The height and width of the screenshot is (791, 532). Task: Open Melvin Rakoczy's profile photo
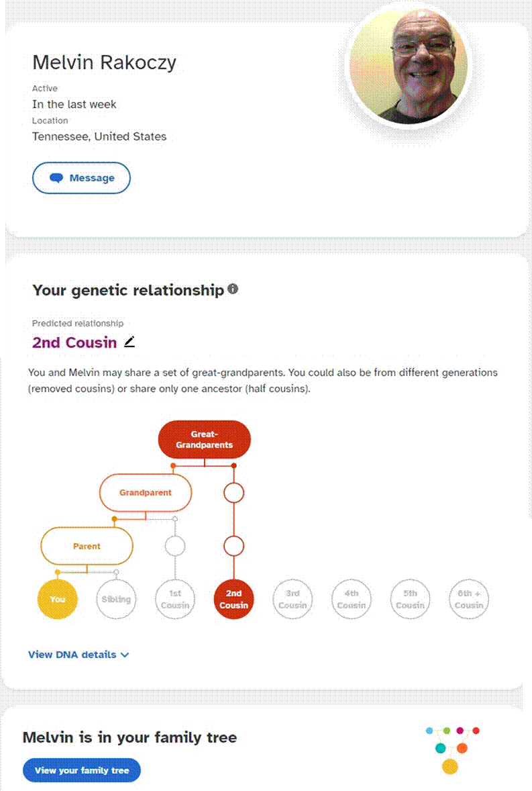[409, 64]
